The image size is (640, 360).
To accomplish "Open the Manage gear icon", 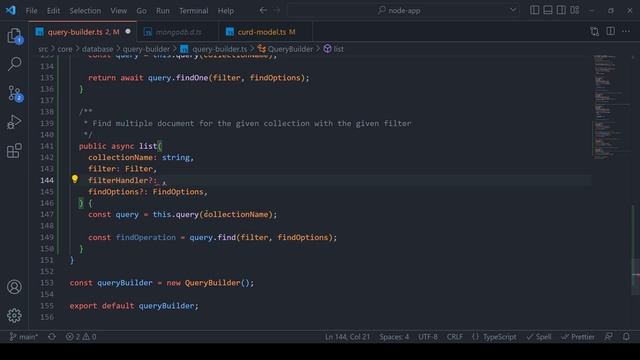I will [x=14, y=315].
